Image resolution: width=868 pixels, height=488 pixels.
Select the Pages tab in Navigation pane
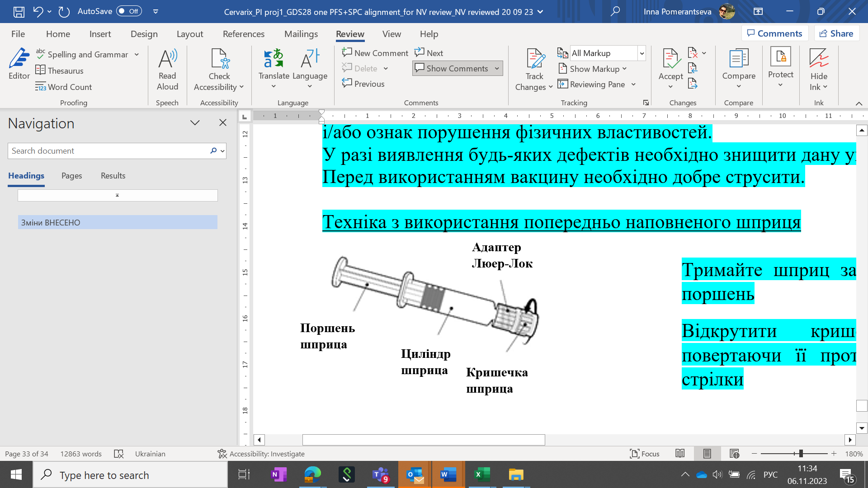pos(71,176)
